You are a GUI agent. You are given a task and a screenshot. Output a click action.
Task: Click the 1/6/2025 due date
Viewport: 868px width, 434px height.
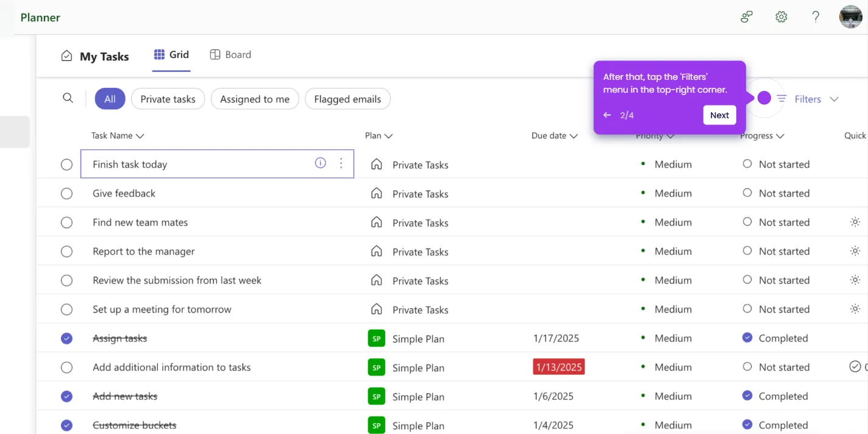(553, 396)
